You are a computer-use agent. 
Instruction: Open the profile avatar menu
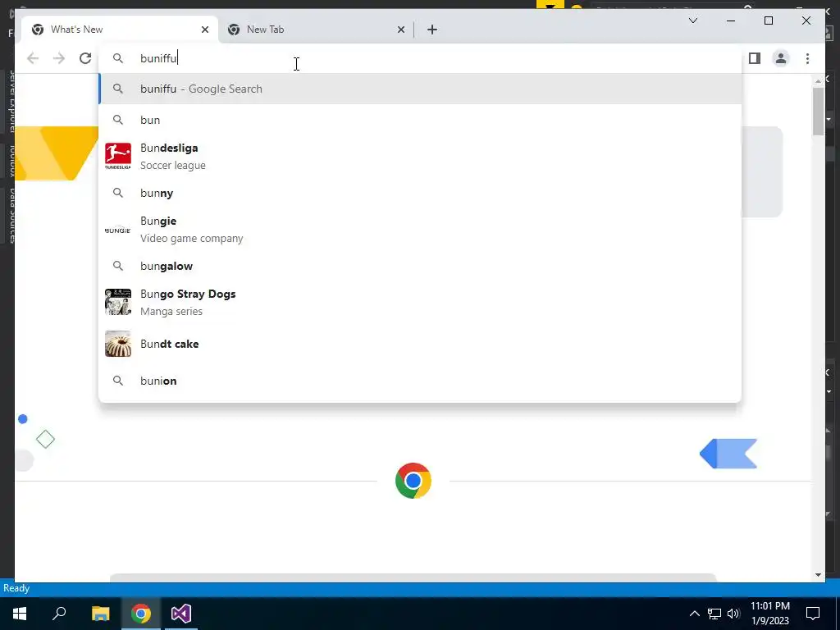click(781, 58)
